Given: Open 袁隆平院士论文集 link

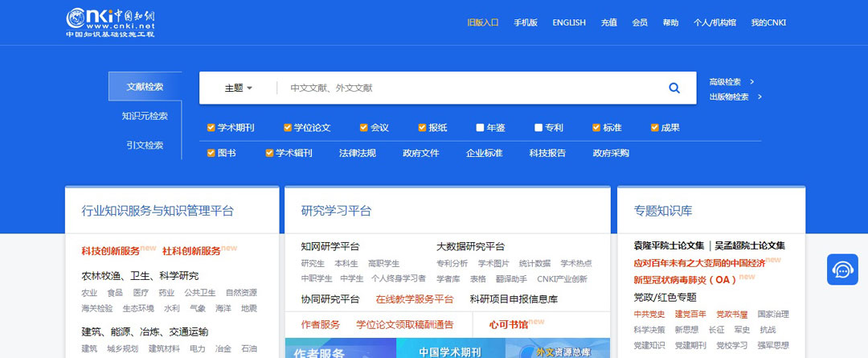Looking at the screenshot, I should point(669,245).
